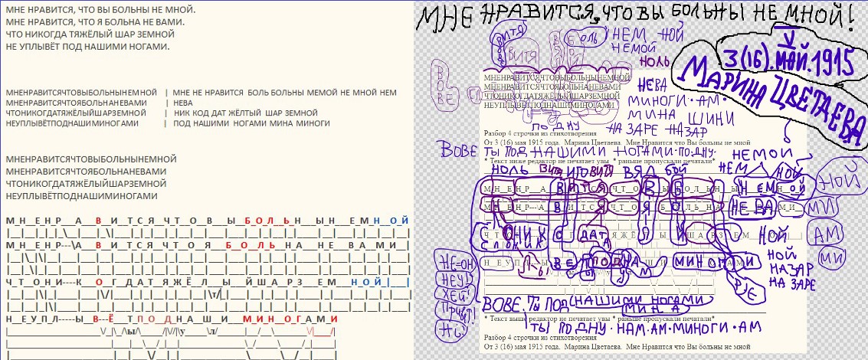
Task: Click typed line "НЕ УПЛЫВЁТ ПОД НАШИМИ НОГАМИ."
Action: coord(87,47)
